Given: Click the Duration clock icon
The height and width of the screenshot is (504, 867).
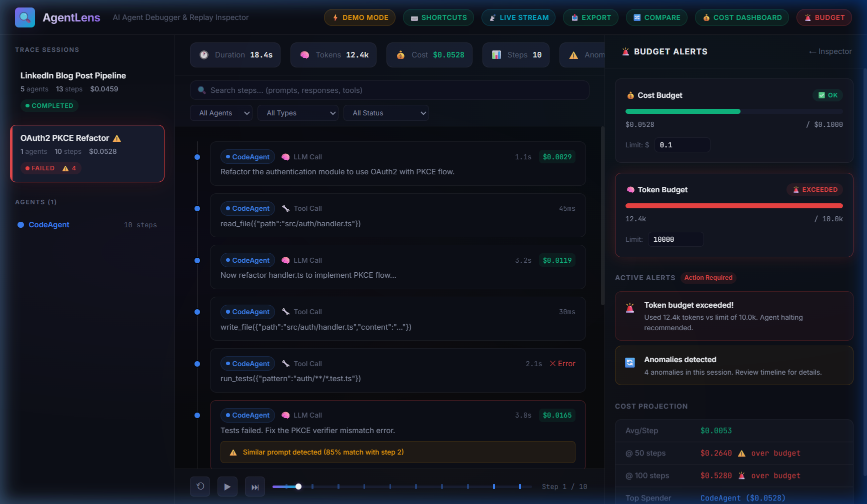Looking at the screenshot, I should tap(204, 55).
